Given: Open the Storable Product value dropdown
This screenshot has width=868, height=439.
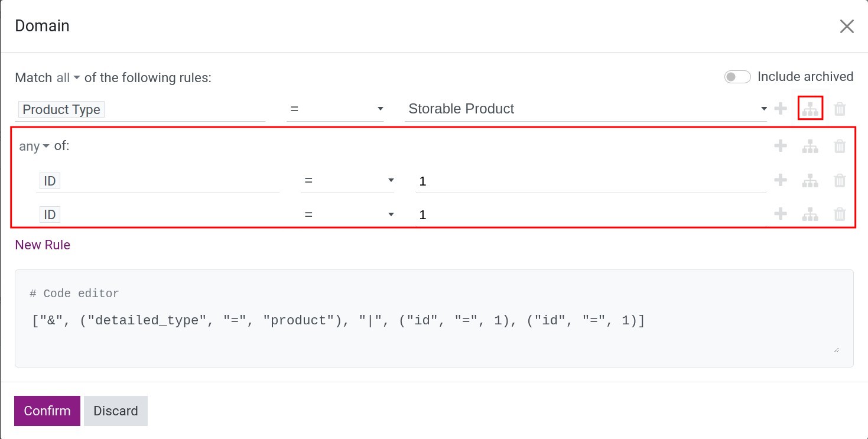Looking at the screenshot, I should pos(585,109).
